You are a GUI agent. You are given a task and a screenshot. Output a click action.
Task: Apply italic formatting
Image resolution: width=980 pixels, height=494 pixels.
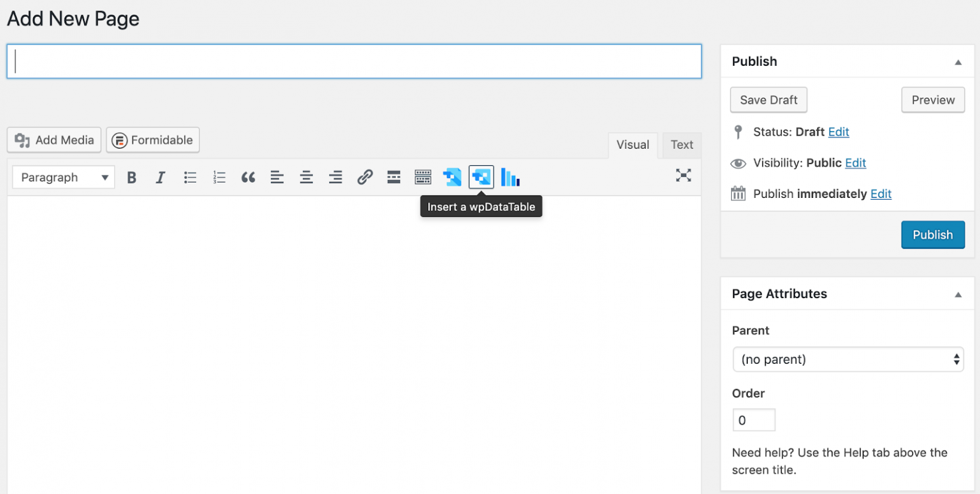click(x=161, y=177)
